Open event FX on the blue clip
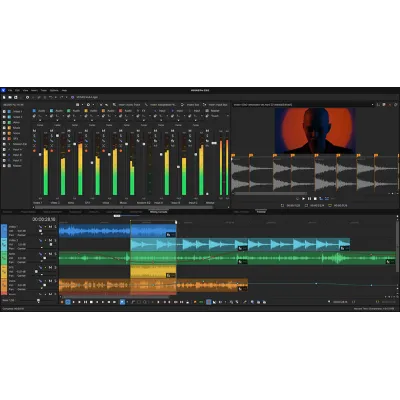 pos(169,235)
